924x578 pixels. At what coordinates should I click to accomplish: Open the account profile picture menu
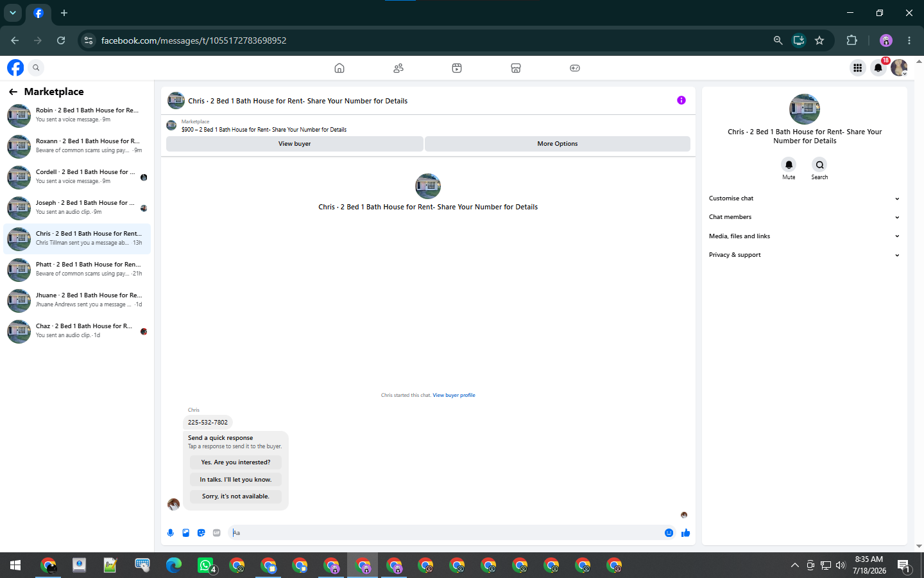(x=899, y=67)
